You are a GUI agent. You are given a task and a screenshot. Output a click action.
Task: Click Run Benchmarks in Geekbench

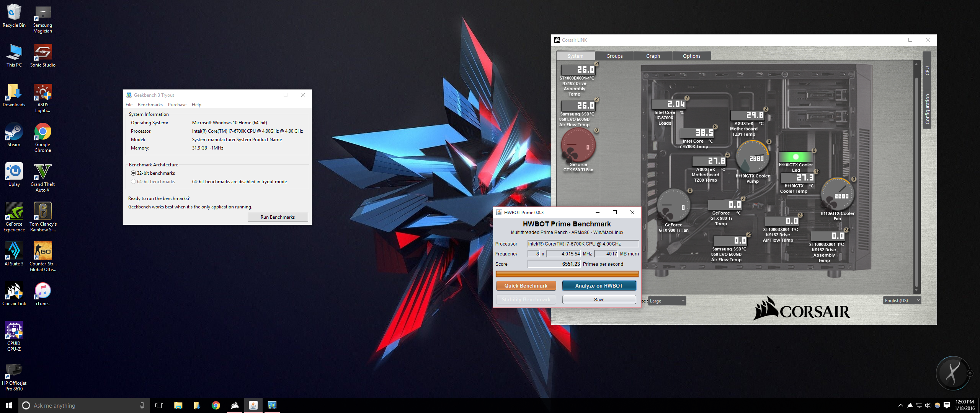coord(278,217)
